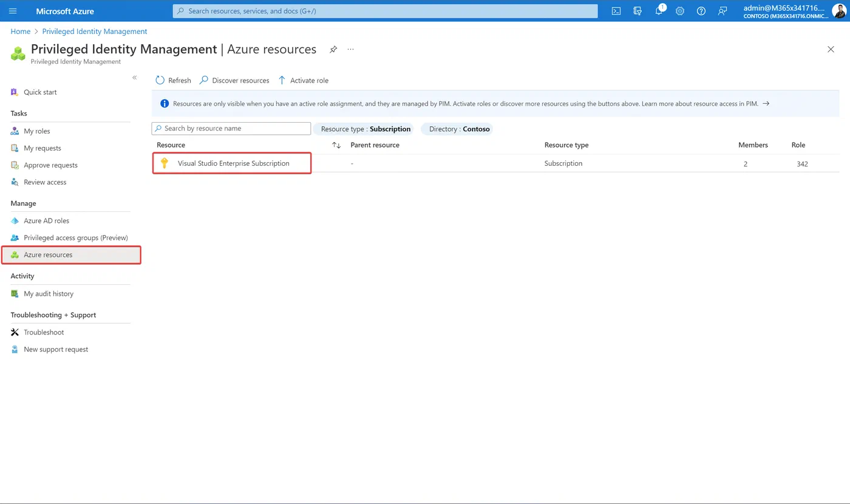Click the Home breadcrumb link
Viewport: 850px width, 504px height.
tap(21, 32)
